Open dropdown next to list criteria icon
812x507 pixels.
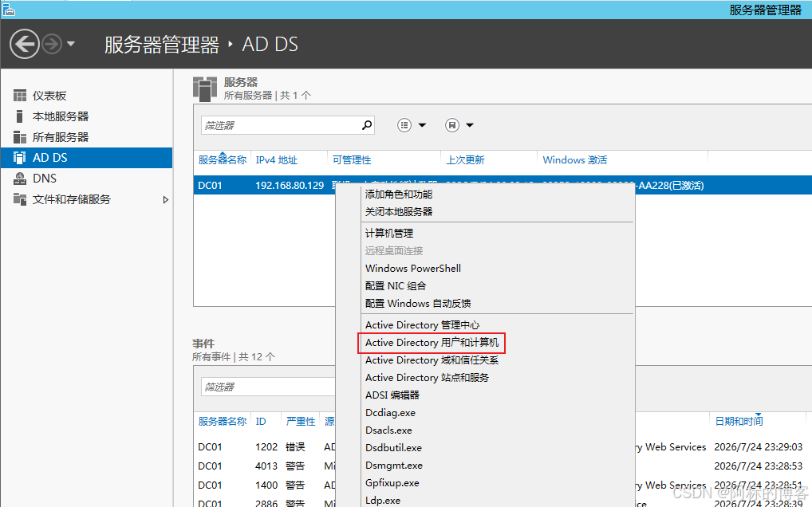point(422,125)
